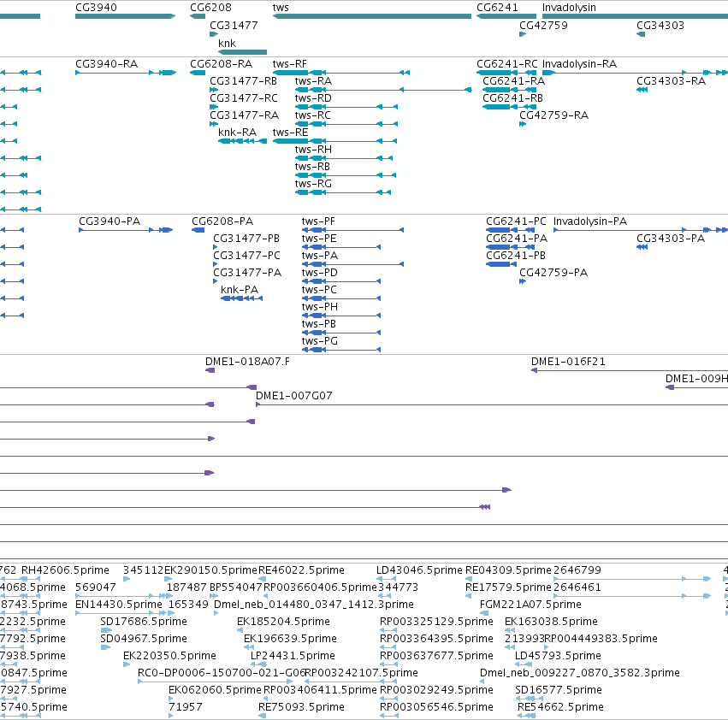
Task: Click the CG42759-RA transcript label
Action: pos(553,115)
